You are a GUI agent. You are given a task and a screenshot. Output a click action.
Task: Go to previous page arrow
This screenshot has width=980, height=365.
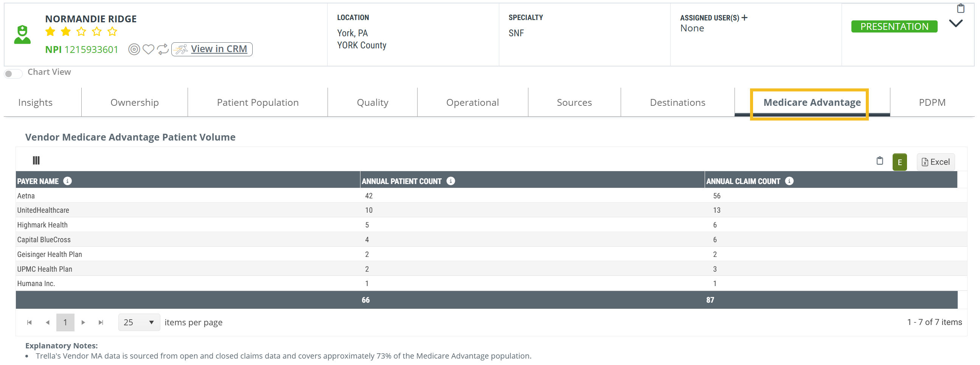tap(48, 322)
